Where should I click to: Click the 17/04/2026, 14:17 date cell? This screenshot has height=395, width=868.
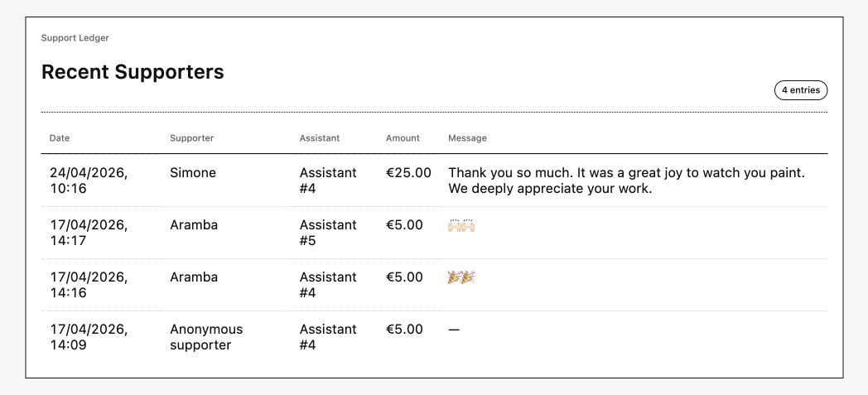pyautogui.click(x=89, y=233)
